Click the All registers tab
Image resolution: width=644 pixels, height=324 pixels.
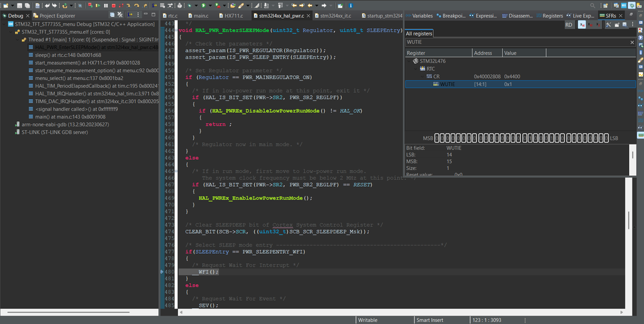419,33
